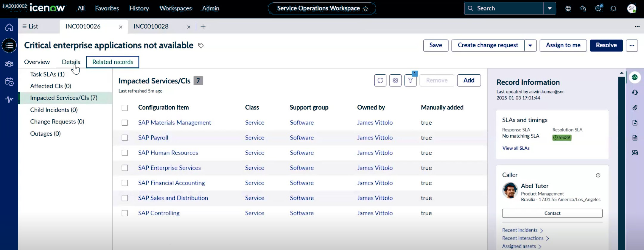Open the Favorites menu
Screen dimensions: 644x250
pos(107,8)
